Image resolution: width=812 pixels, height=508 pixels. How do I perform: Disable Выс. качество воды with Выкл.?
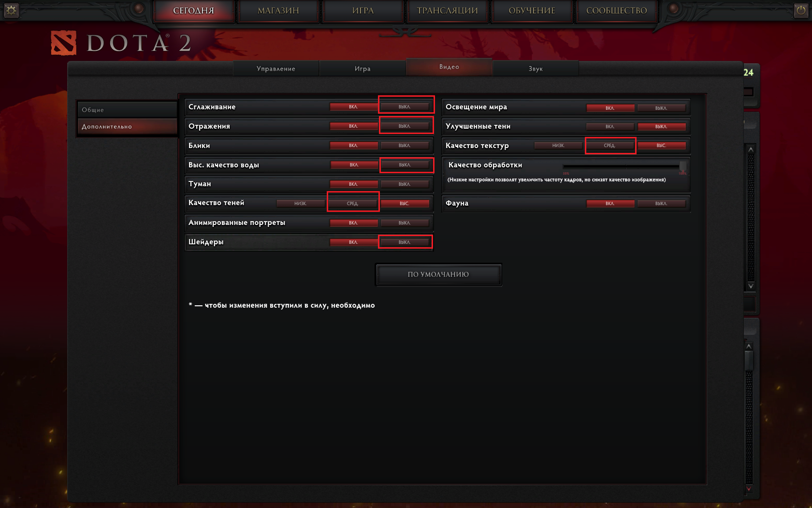tap(405, 165)
